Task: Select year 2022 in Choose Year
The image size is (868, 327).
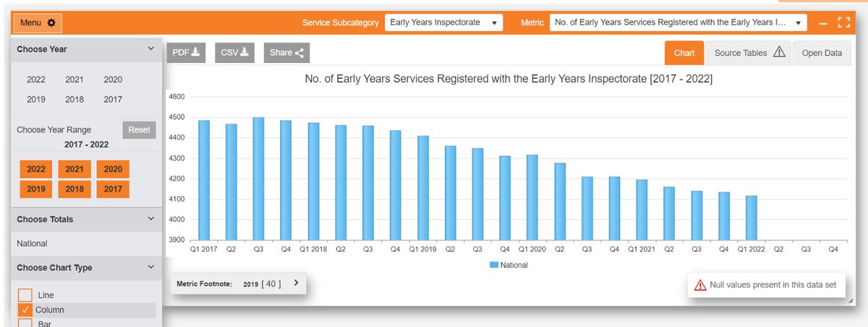Action: [x=36, y=80]
